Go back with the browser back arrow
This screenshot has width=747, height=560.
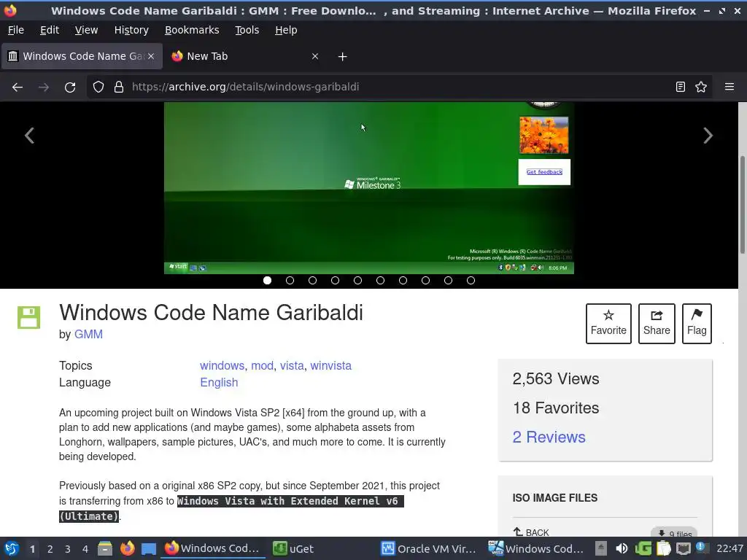(18, 87)
